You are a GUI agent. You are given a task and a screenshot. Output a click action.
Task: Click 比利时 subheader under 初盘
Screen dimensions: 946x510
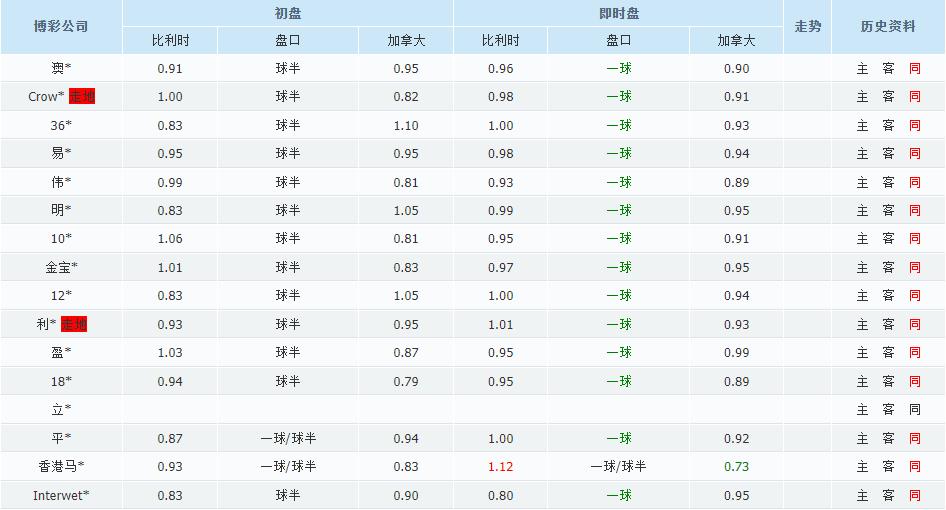[x=170, y=40]
